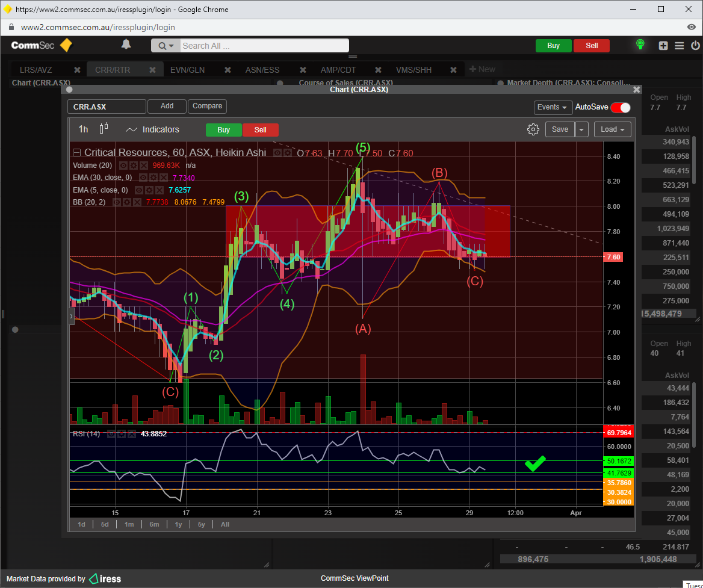Toggle the AutoSave switch
The image size is (703, 588).
pyautogui.click(x=620, y=107)
